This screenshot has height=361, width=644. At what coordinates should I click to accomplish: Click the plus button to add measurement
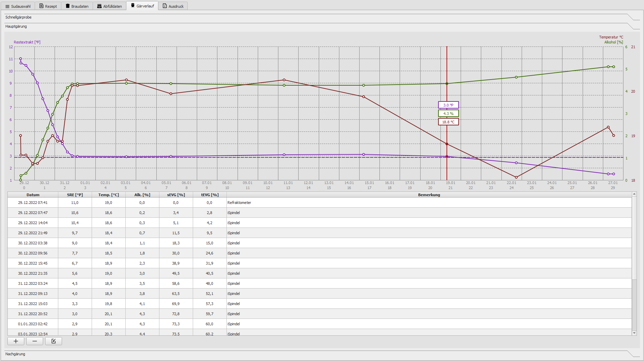coord(16,341)
